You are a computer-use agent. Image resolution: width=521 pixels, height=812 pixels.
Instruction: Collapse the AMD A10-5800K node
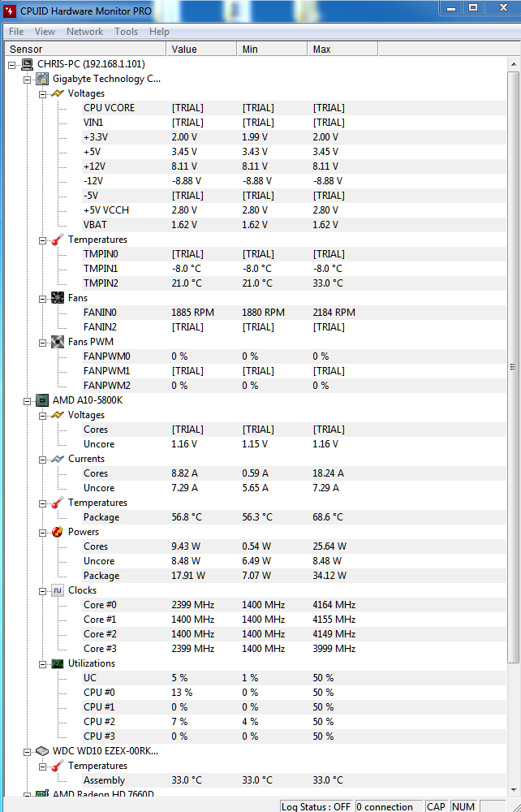pyautogui.click(x=27, y=401)
